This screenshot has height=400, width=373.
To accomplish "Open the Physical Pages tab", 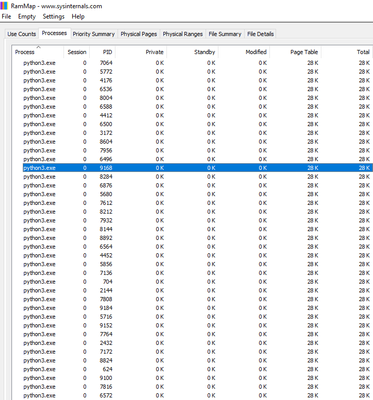I will click(139, 34).
